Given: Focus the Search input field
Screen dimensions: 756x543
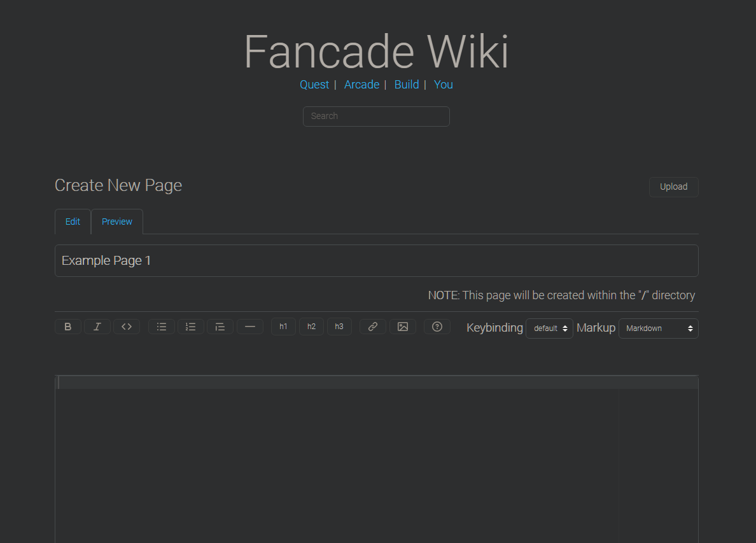Looking at the screenshot, I should (376, 116).
